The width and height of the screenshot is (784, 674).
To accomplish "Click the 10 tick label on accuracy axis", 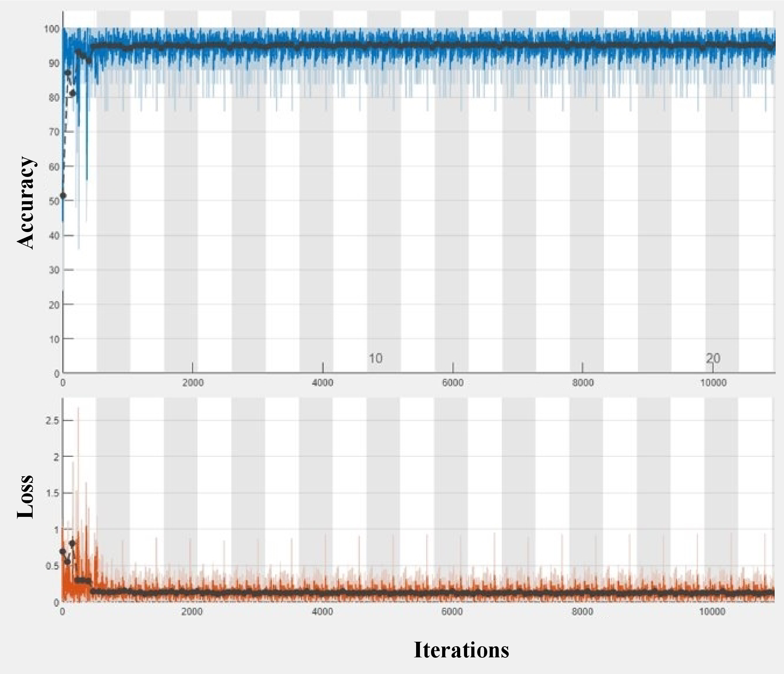I will click(x=54, y=339).
